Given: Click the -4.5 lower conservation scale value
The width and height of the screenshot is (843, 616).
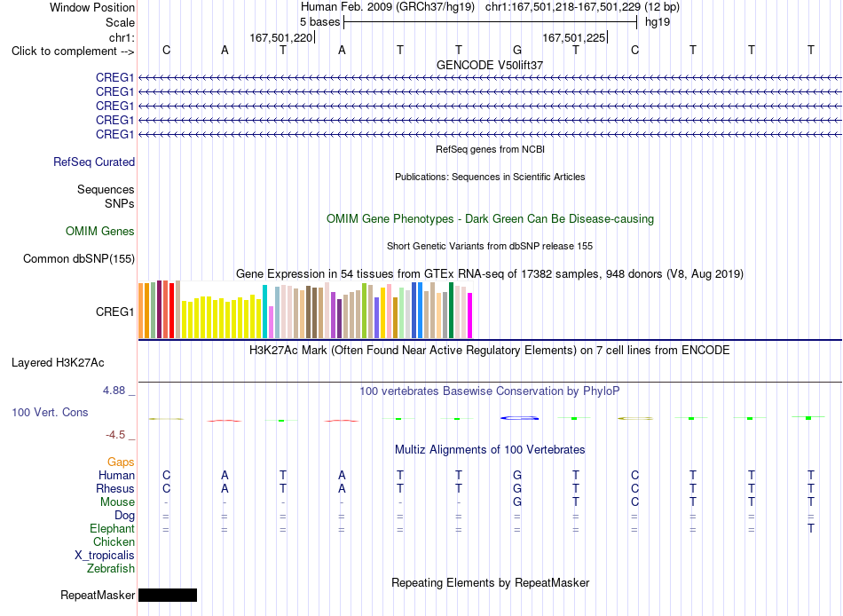Looking at the screenshot, I should (115, 435).
